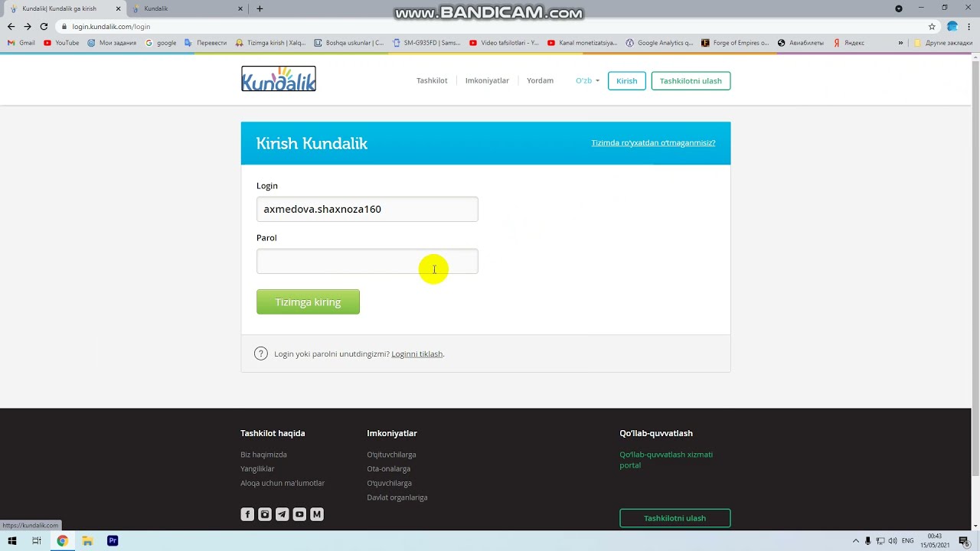Open Авиабилеты bookmark
The height and width of the screenshot is (551, 980).
(x=801, y=43)
